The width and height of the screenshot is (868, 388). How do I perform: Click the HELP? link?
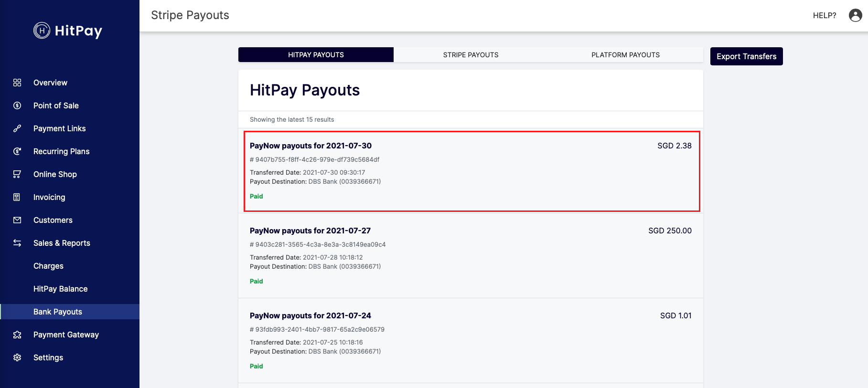pyautogui.click(x=825, y=15)
